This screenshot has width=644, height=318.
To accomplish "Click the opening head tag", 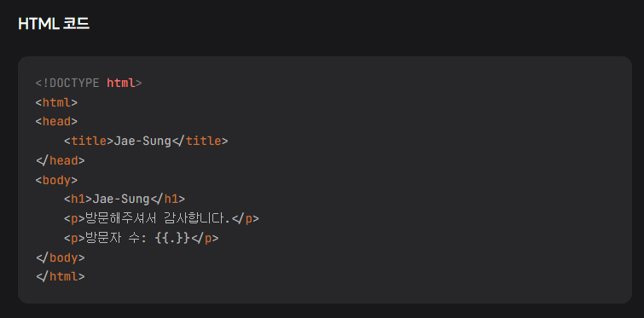I will (x=56, y=121).
